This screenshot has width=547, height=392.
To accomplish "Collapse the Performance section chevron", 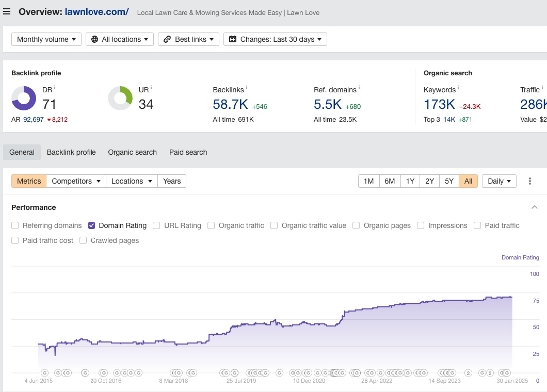I will point(534,207).
